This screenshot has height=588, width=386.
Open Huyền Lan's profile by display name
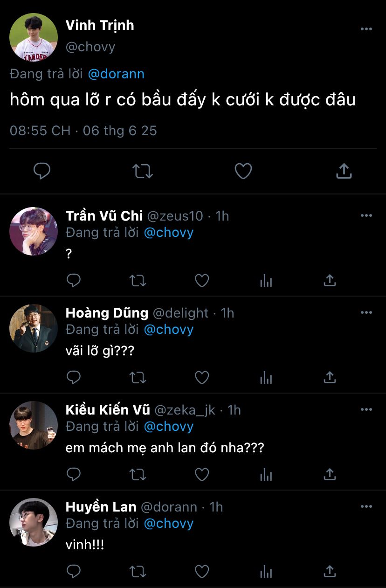tap(101, 507)
